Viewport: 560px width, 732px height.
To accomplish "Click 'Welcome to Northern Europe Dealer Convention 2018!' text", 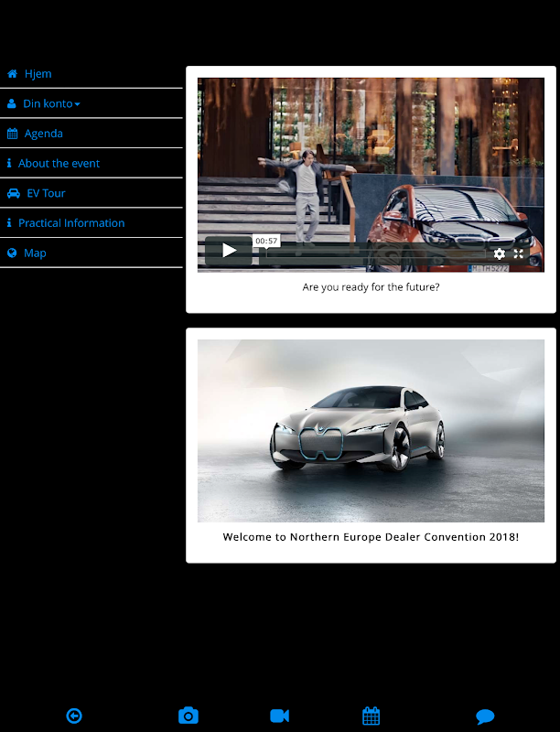I will [x=371, y=537].
